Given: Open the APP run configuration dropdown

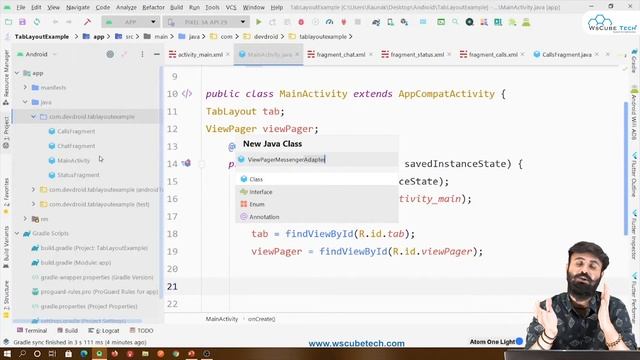Looking at the screenshot, I should tap(130, 22).
